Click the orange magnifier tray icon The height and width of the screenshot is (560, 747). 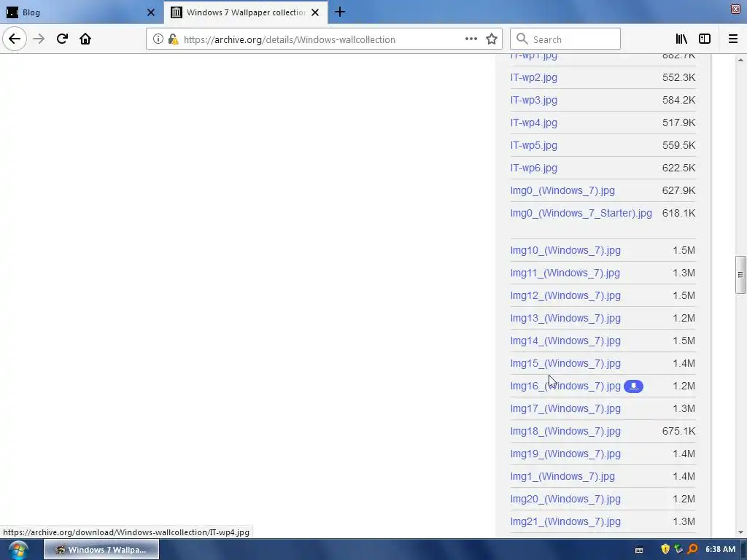[x=693, y=549]
